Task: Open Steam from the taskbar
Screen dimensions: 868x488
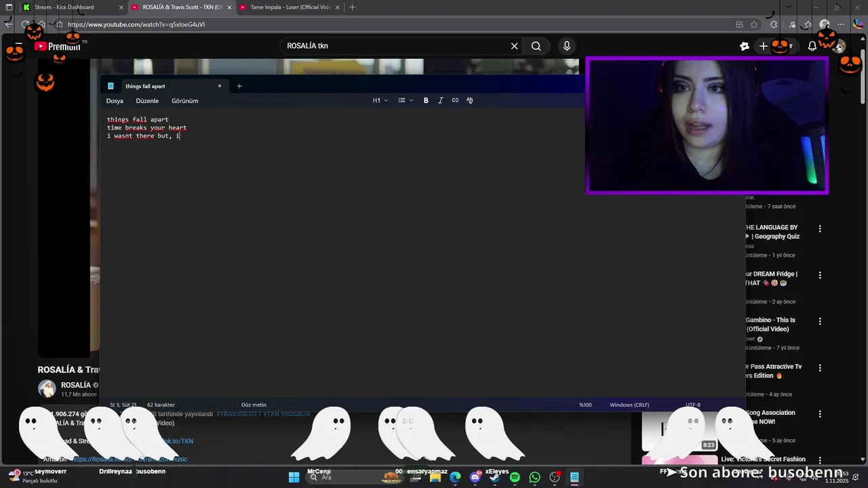Action: pos(495,477)
